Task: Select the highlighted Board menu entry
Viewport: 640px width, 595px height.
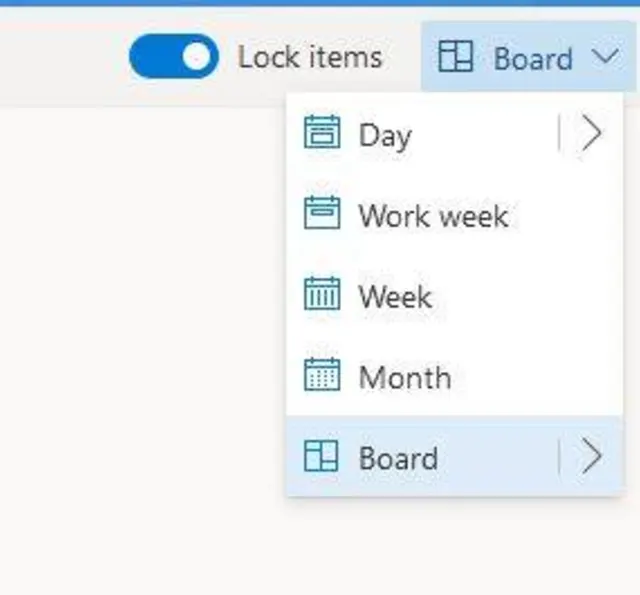Action: pyautogui.click(x=398, y=458)
